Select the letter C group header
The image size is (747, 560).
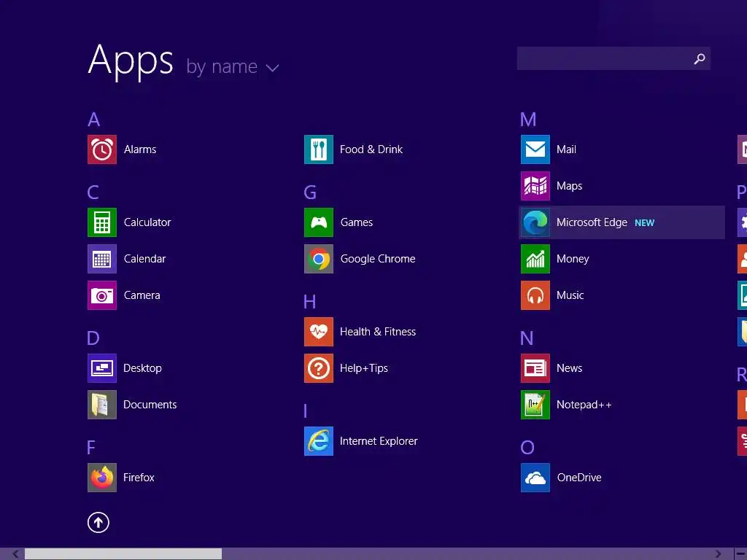point(93,192)
